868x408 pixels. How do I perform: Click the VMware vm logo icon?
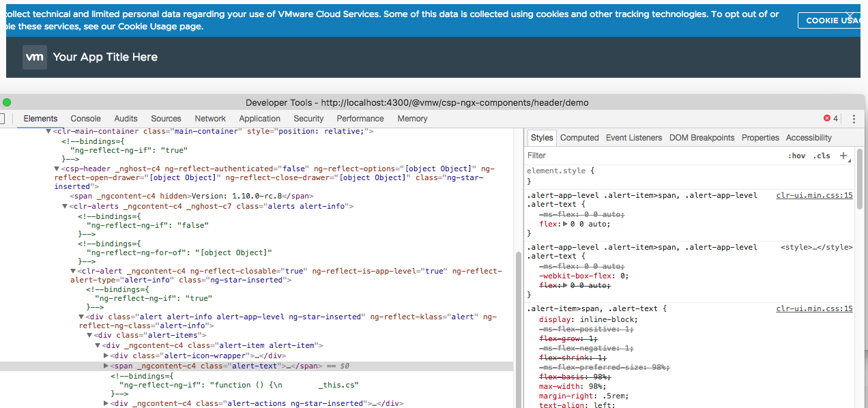tap(35, 57)
